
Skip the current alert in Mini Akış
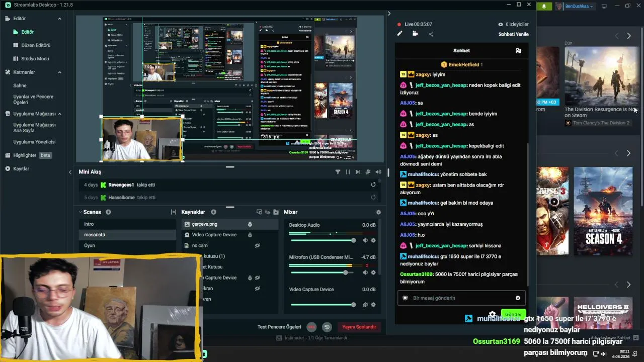click(358, 172)
